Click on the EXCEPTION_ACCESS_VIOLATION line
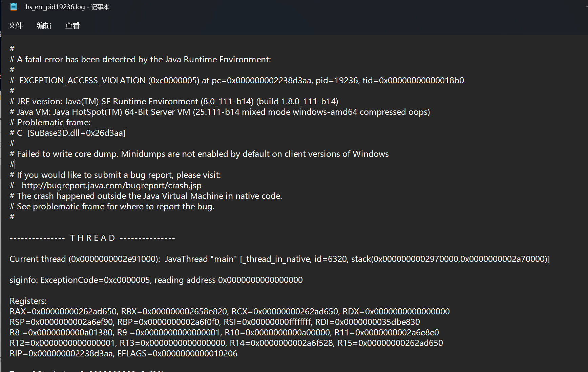Image resolution: width=588 pixels, height=372 pixels. tap(237, 80)
